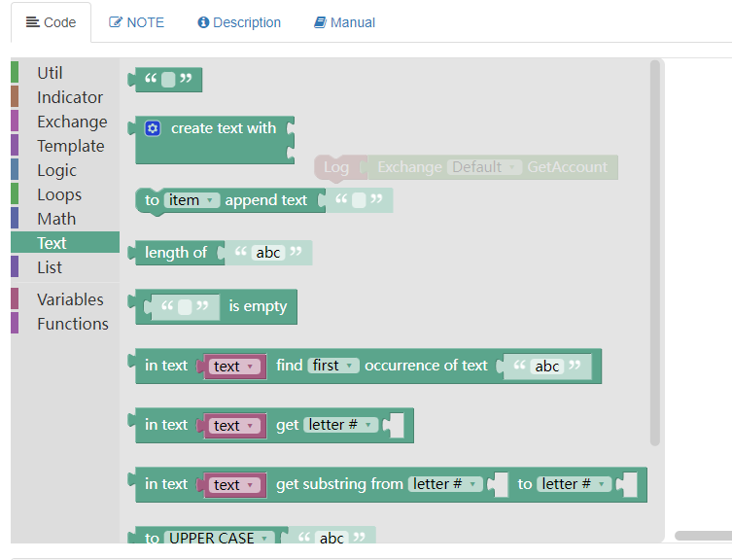The image size is (732, 560).
Task: Click the horizontal scrollbar at the bottom right
Action: pyautogui.click(x=702, y=536)
